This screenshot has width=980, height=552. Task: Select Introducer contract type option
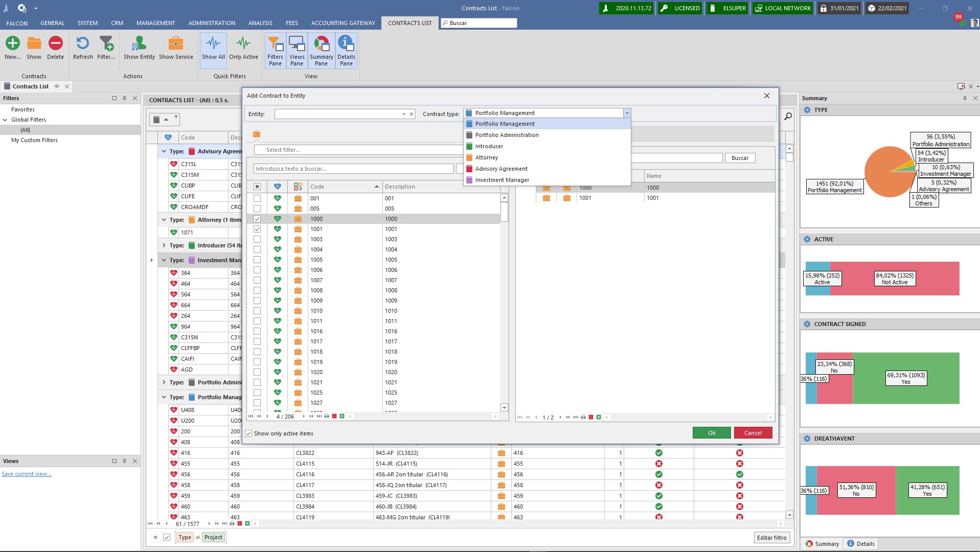point(547,146)
